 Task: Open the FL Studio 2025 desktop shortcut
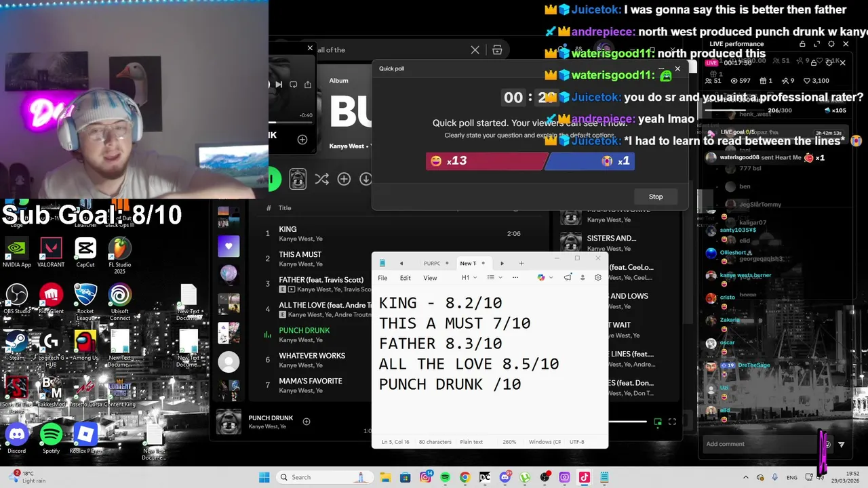pos(120,256)
